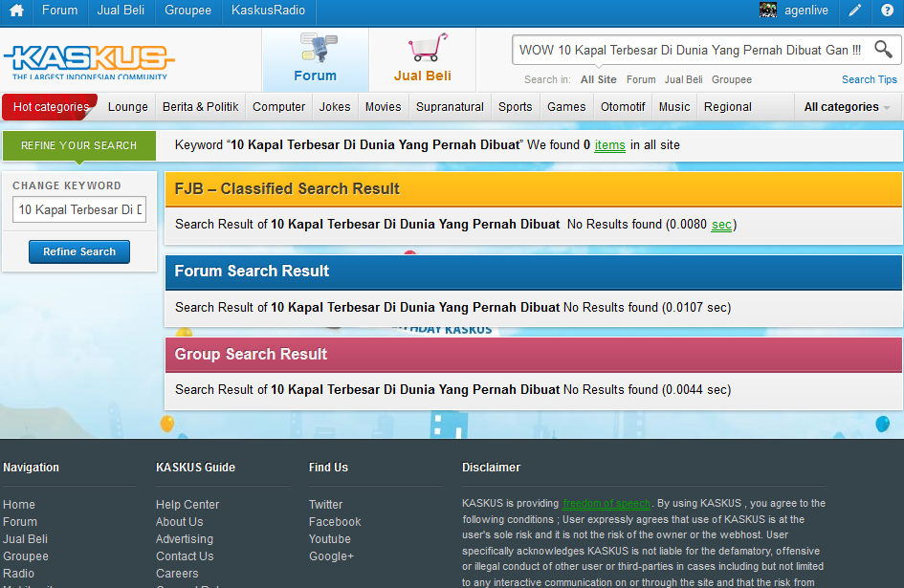Click the freedom of speech link
This screenshot has height=588, width=904.
(x=606, y=503)
